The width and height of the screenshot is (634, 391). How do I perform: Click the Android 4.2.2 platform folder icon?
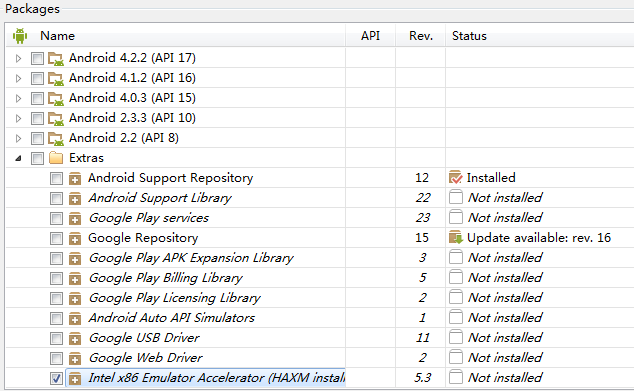[x=56, y=58]
